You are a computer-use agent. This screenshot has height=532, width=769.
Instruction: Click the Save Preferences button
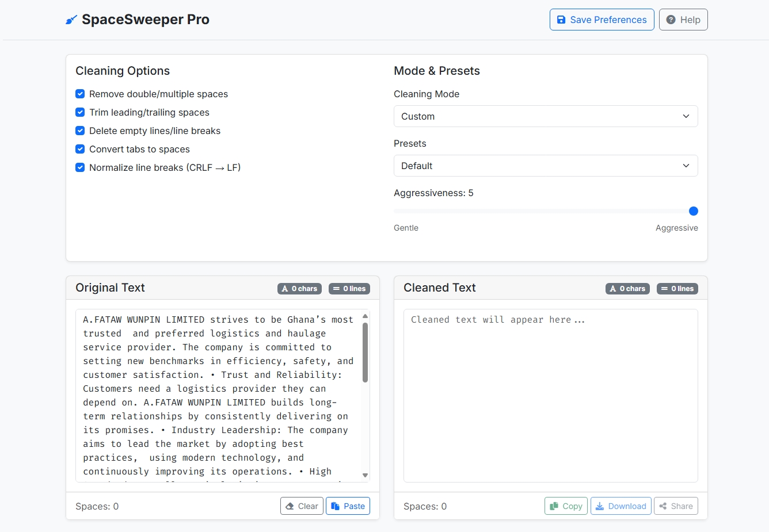click(x=602, y=20)
